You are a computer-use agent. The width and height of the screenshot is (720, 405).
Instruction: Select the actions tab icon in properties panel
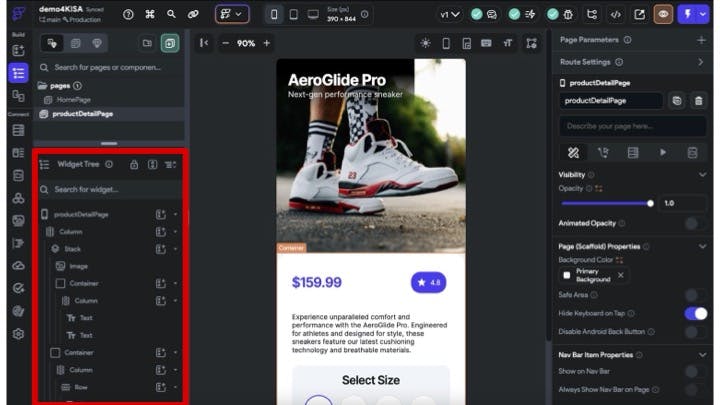pyautogui.click(x=603, y=152)
